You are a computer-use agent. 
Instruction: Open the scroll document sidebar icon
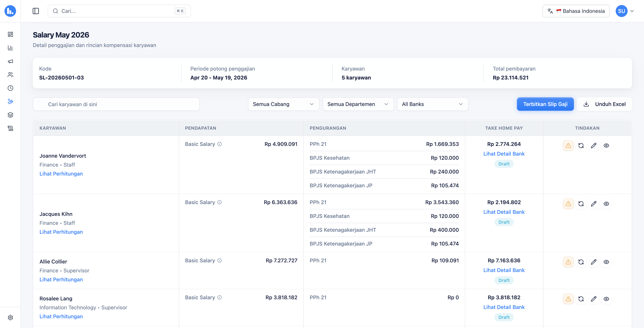point(10,128)
